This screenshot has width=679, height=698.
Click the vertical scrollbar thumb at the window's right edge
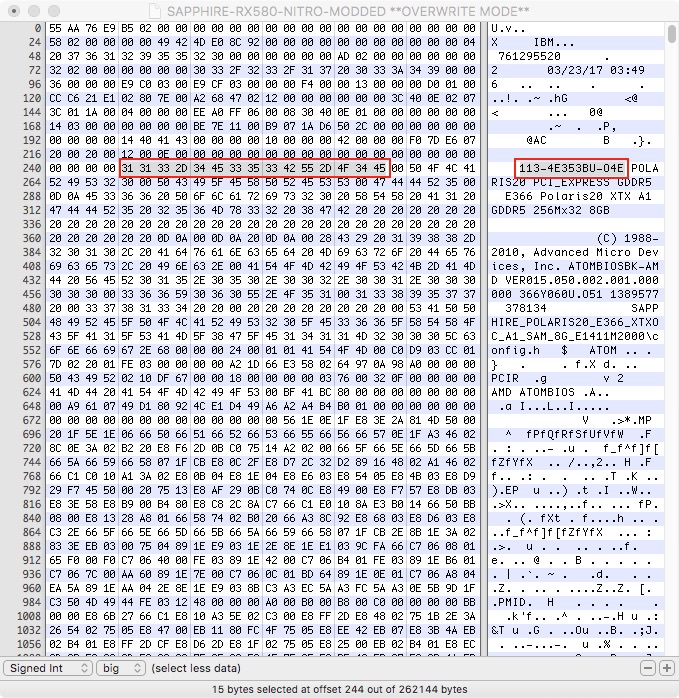coord(672,34)
